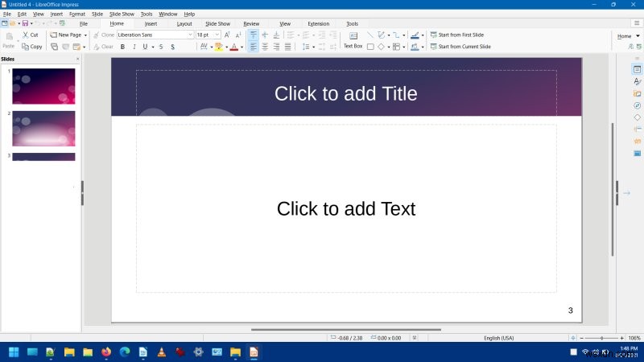
Task: Switch to the Insert notebookbar tab
Action: tap(151, 24)
